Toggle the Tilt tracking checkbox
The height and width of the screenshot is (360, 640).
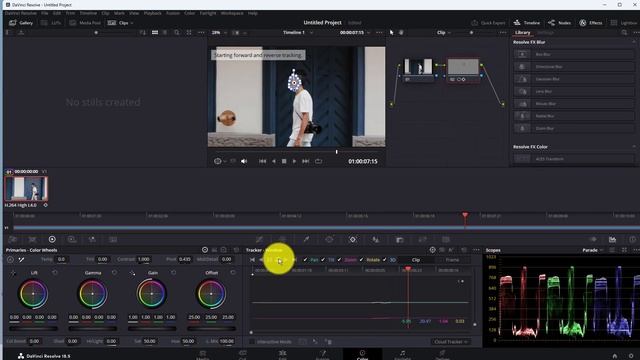tap(323, 260)
